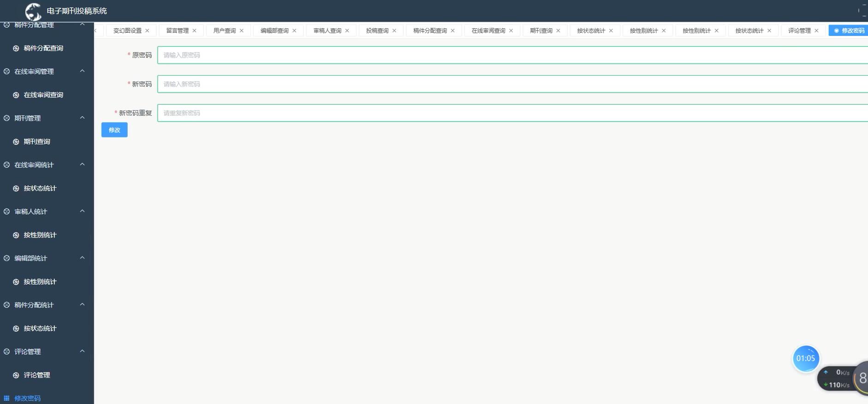868x404 pixels.
Task: Open 在线审阅查询 from the sidebar
Action: pyautogui.click(x=43, y=95)
